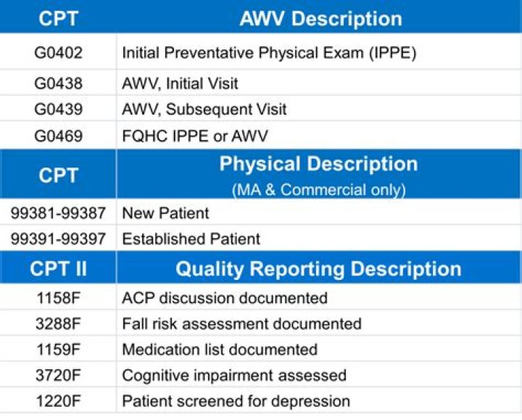Click the Physical Description header
The height and width of the screenshot is (420, 522).
pyautogui.click(x=318, y=164)
